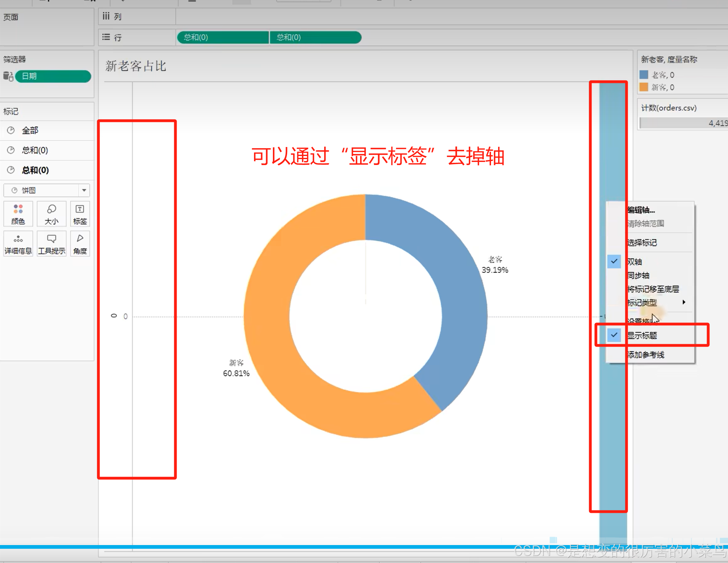Select 添加参考线 menu entry
Screen dimensions: 728x563
[x=645, y=354]
